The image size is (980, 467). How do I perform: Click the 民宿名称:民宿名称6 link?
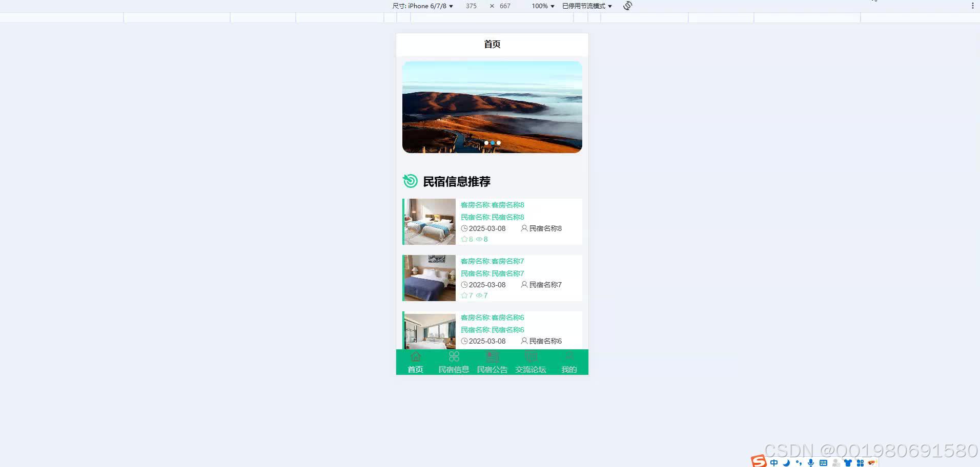(x=492, y=329)
